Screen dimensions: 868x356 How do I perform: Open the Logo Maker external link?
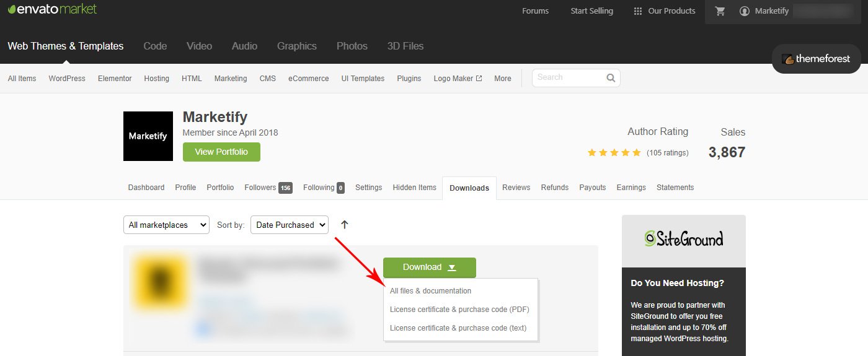point(458,79)
